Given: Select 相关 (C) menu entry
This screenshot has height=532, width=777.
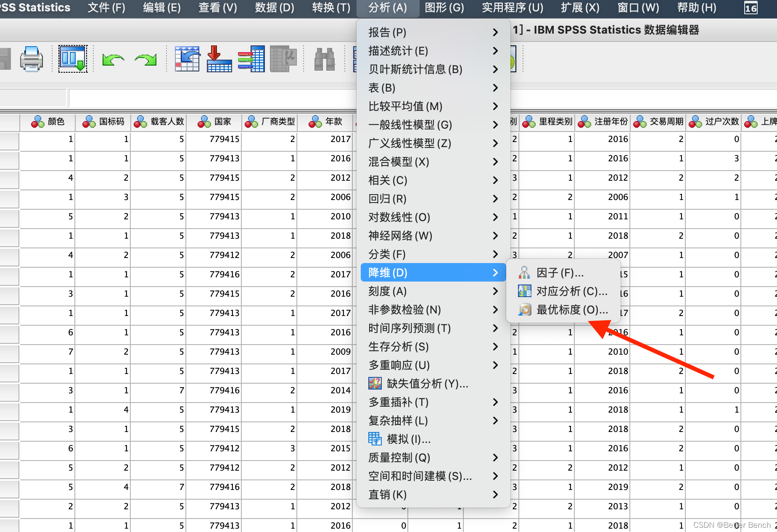Looking at the screenshot, I should 433,180.
